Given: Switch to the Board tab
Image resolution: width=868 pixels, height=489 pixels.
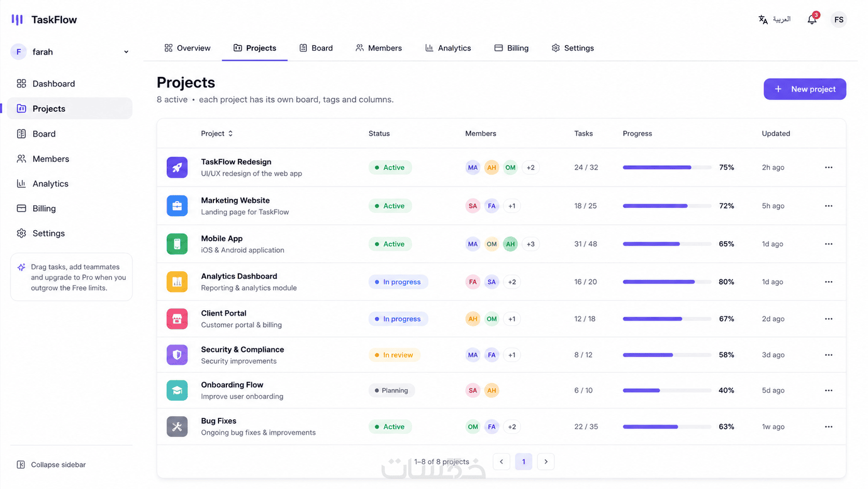Looking at the screenshot, I should pyautogui.click(x=316, y=48).
